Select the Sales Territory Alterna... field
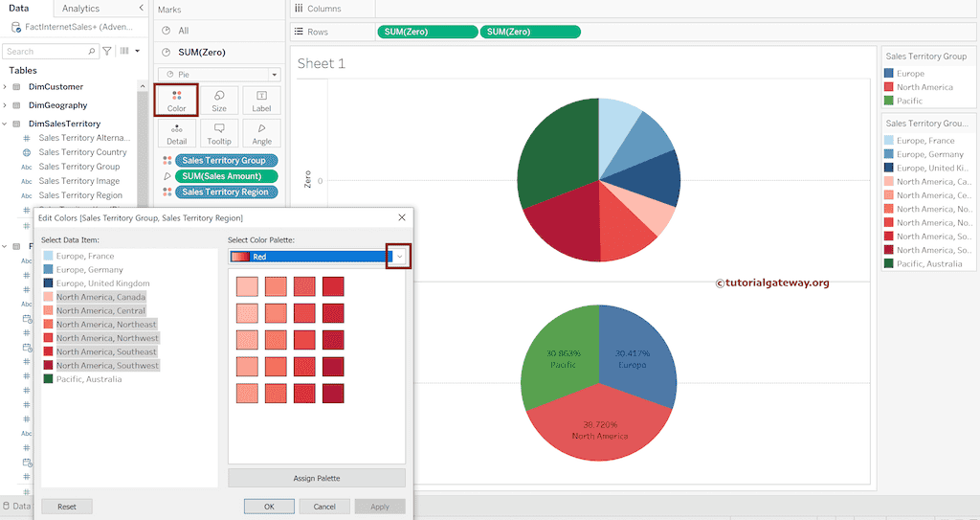980x520 pixels. coord(84,138)
